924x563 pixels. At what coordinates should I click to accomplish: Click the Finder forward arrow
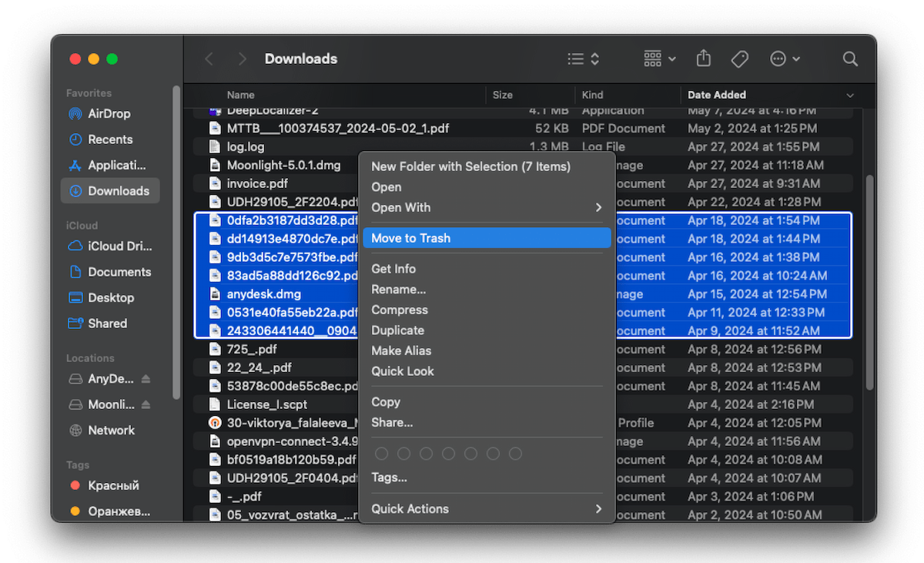point(243,59)
